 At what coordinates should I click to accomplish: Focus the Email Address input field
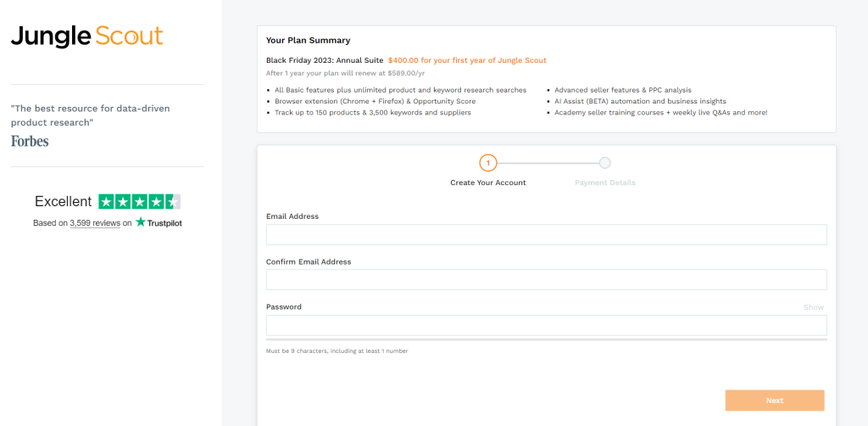click(547, 235)
